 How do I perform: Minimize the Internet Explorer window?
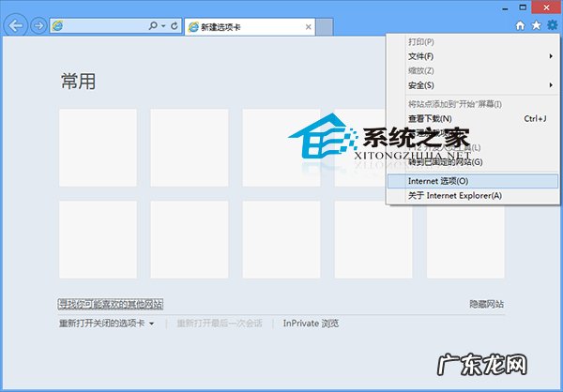[x=505, y=8]
